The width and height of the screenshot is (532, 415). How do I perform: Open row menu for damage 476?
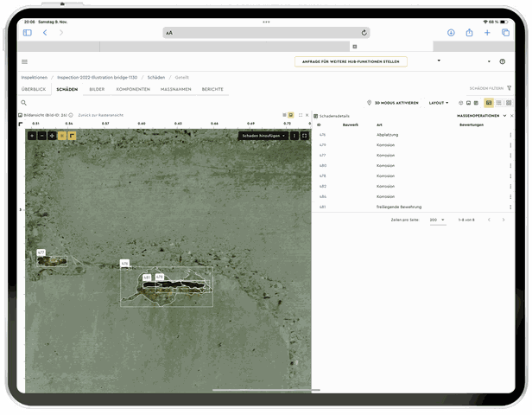(510, 135)
